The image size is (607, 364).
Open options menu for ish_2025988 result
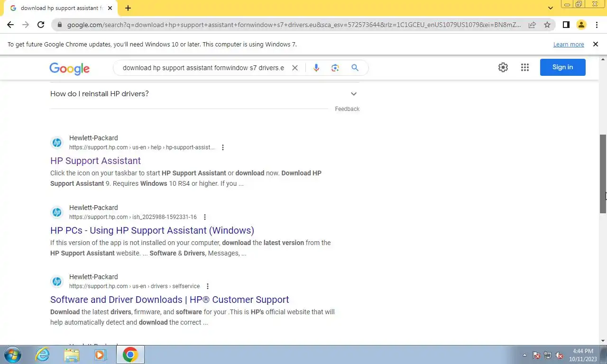pyautogui.click(x=205, y=217)
